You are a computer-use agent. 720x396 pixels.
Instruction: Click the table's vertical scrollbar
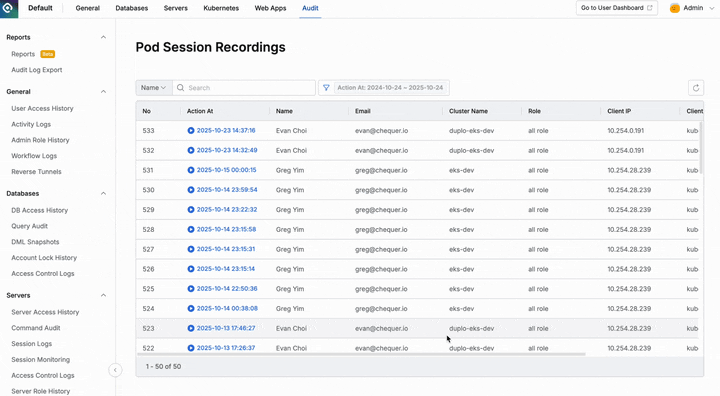(701, 148)
